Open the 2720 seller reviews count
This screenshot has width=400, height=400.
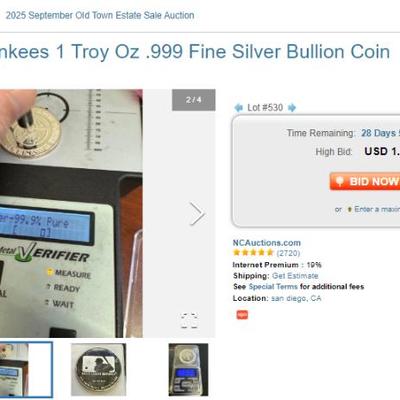click(x=288, y=253)
